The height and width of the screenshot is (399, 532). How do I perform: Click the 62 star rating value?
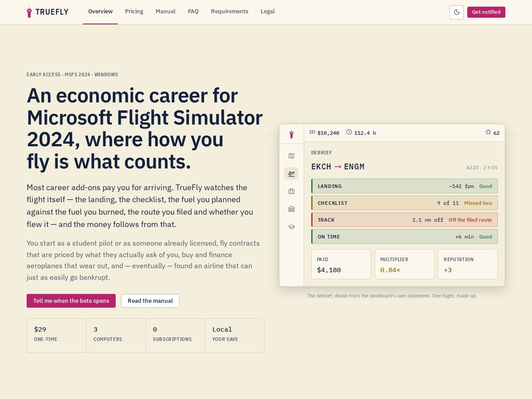point(497,133)
